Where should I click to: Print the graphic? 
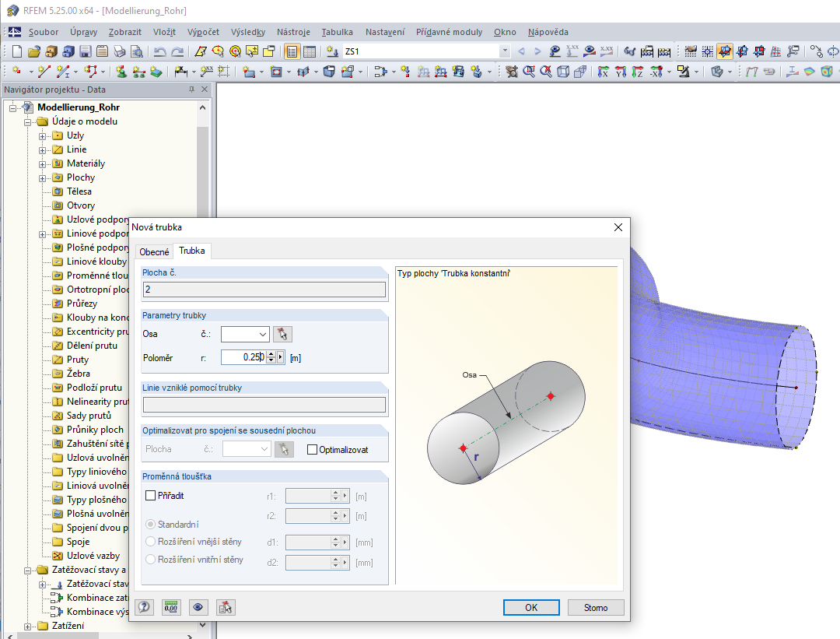[120, 51]
